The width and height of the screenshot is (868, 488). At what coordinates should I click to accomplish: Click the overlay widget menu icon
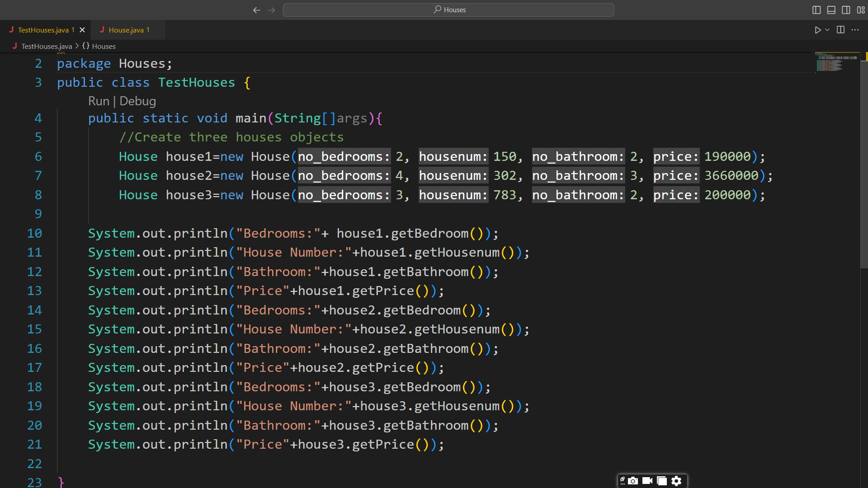(x=623, y=481)
